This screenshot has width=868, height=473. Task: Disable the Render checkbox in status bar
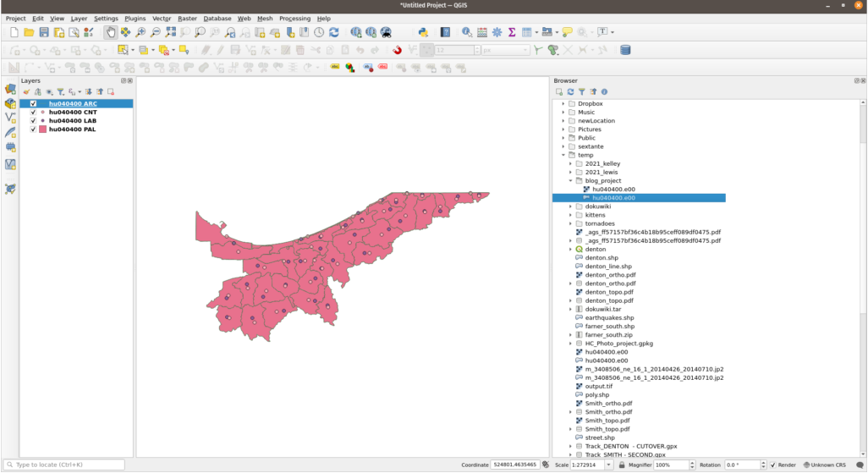773,465
